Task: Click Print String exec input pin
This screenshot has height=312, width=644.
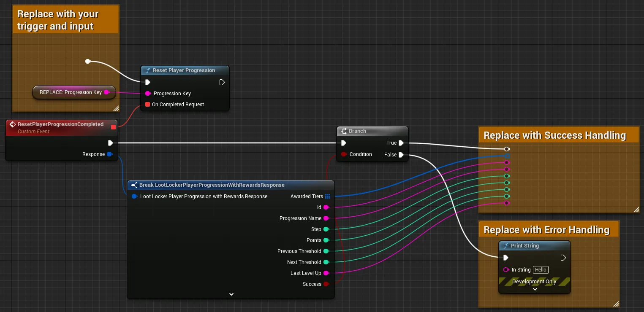Action: pos(506,258)
